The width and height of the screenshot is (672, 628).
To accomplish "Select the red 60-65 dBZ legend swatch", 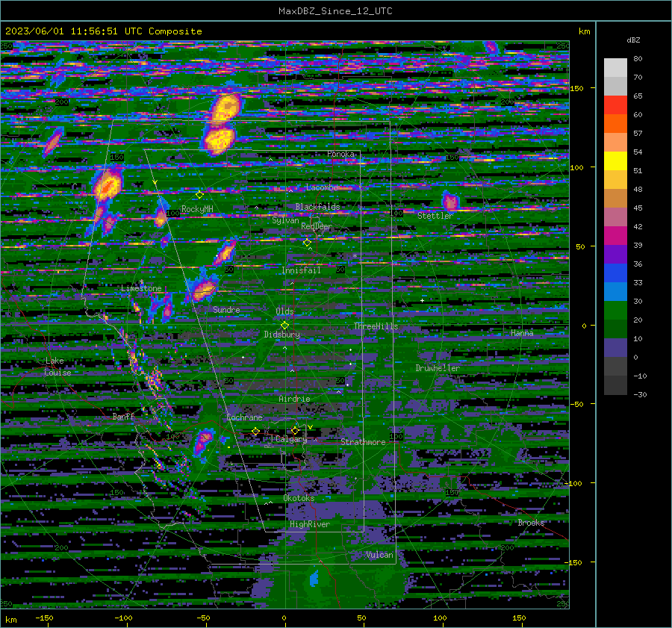I will tap(615, 105).
